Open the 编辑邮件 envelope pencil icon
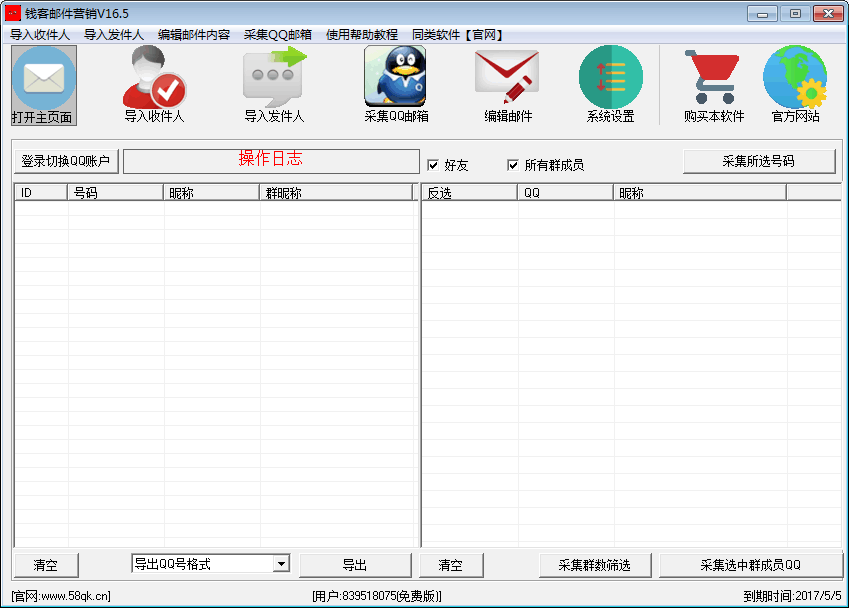Viewport: 849px width, 608px height. click(x=507, y=85)
